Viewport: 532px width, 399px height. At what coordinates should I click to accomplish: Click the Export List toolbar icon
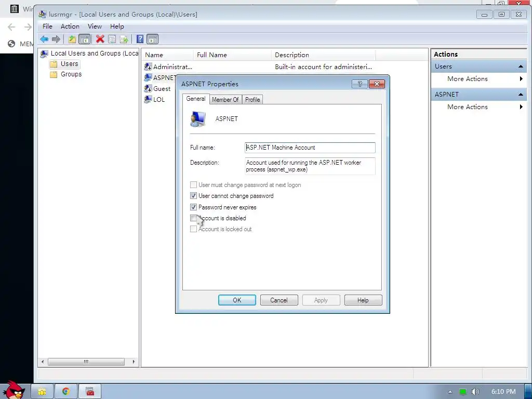point(124,39)
